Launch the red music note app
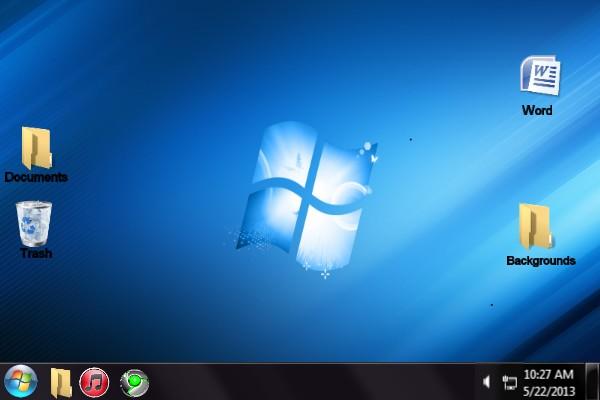600x400 pixels. [x=94, y=382]
